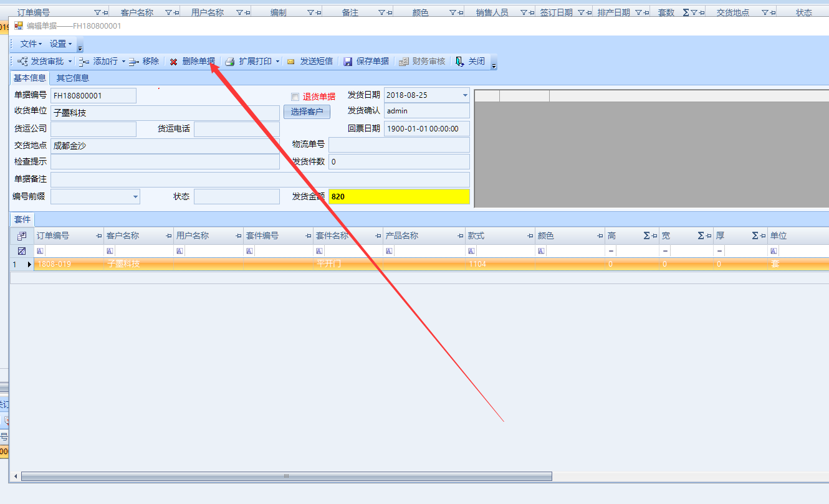Click the 保存单据 floppy disk icon
The height and width of the screenshot is (504, 829).
(348, 62)
